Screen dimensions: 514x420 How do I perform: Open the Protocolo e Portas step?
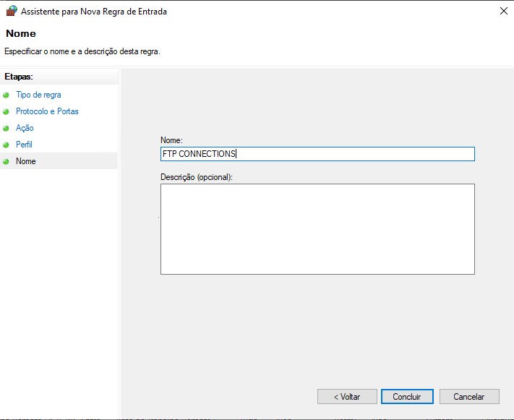tap(47, 111)
